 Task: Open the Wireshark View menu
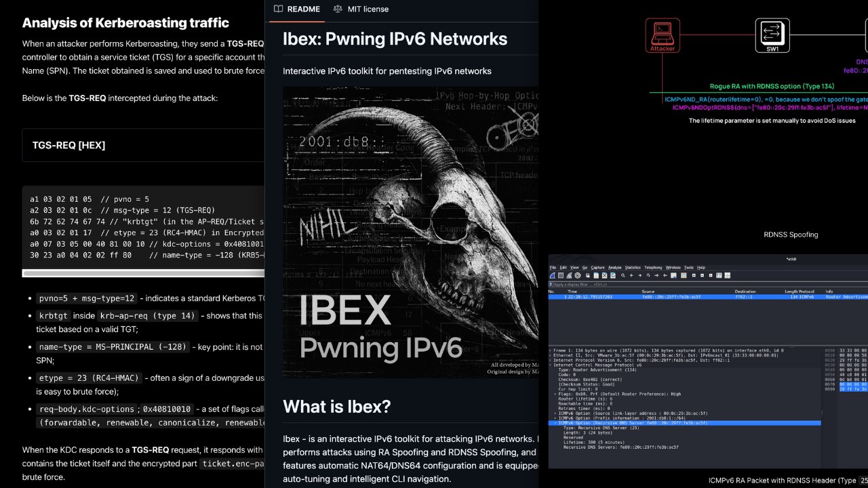pyautogui.click(x=574, y=268)
